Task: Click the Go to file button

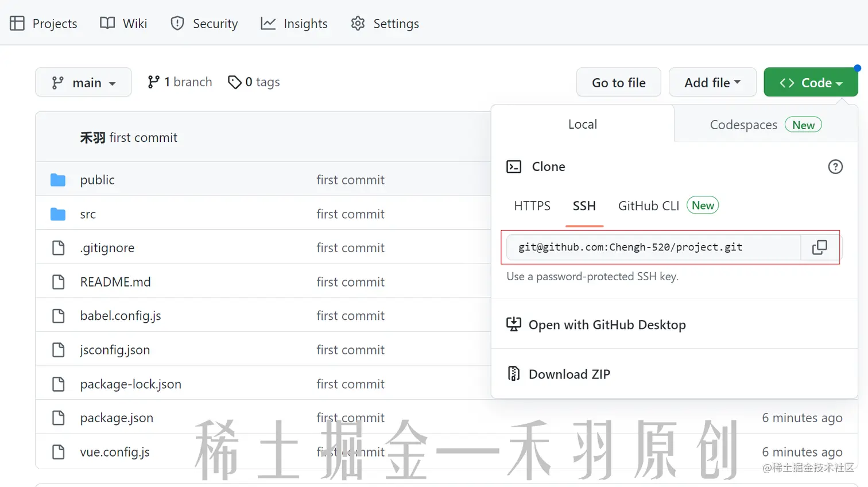Action: tap(619, 82)
